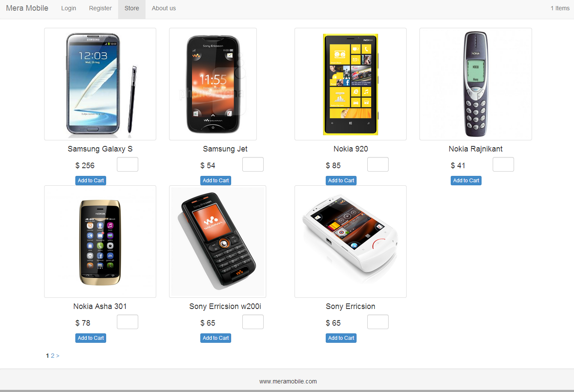Screen dimensions: 574x392
Task: Click the quantity box for Nokia Asha 301
Action: [x=128, y=322]
